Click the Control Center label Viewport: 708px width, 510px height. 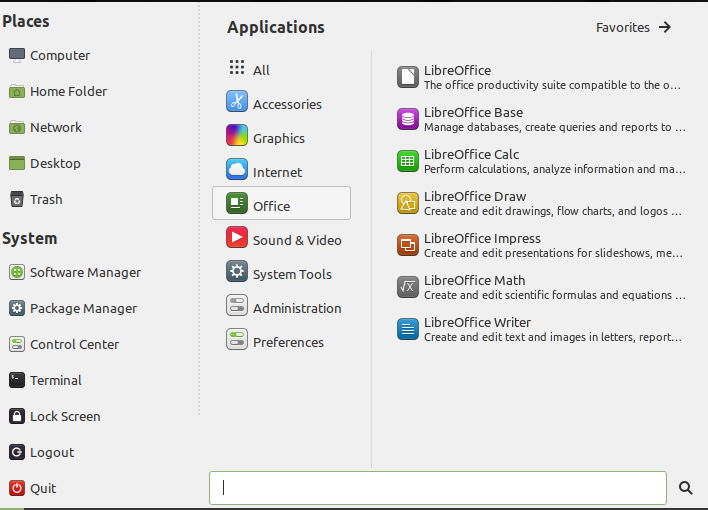tap(74, 344)
